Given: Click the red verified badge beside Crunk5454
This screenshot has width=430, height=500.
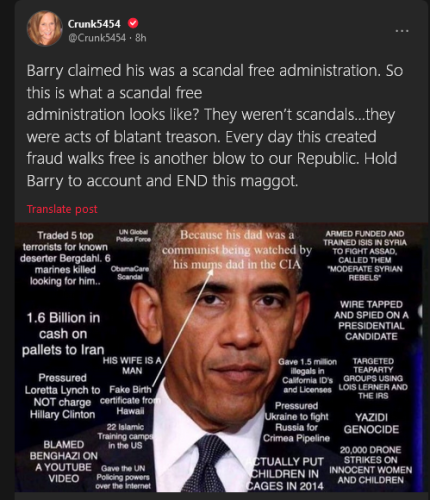Looking at the screenshot, I should point(133,24).
